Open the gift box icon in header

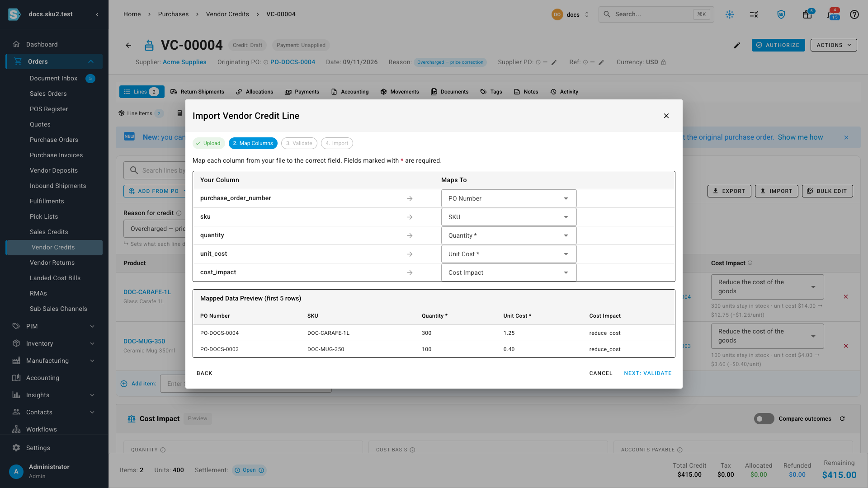pyautogui.click(x=807, y=14)
